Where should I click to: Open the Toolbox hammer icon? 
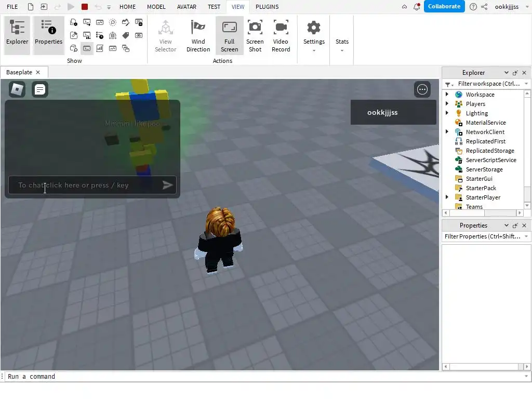pyautogui.click(x=73, y=35)
